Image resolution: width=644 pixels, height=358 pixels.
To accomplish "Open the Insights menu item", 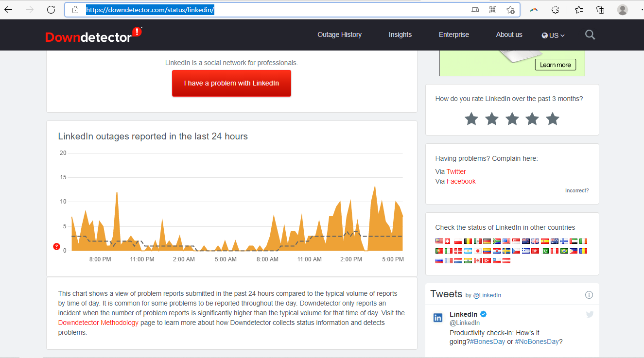I will pyautogui.click(x=400, y=34).
